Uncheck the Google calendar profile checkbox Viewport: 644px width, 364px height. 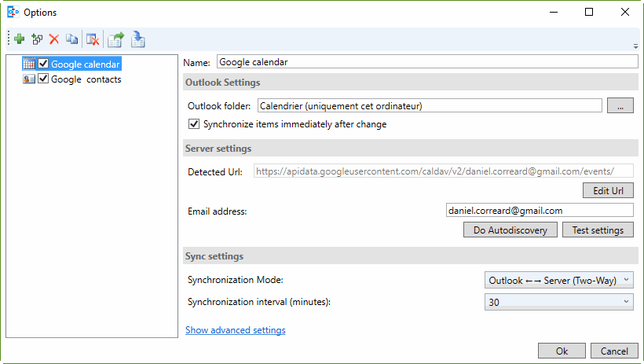click(x=43, y=64)
